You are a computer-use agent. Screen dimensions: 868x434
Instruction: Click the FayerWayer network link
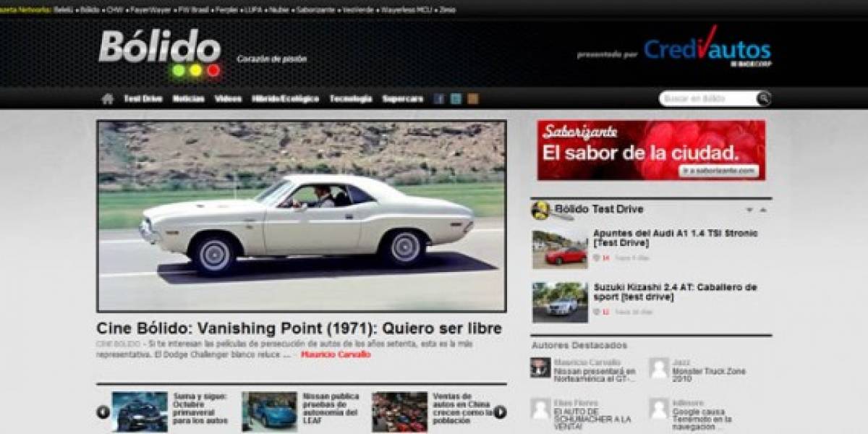click(x=150, y=10)
